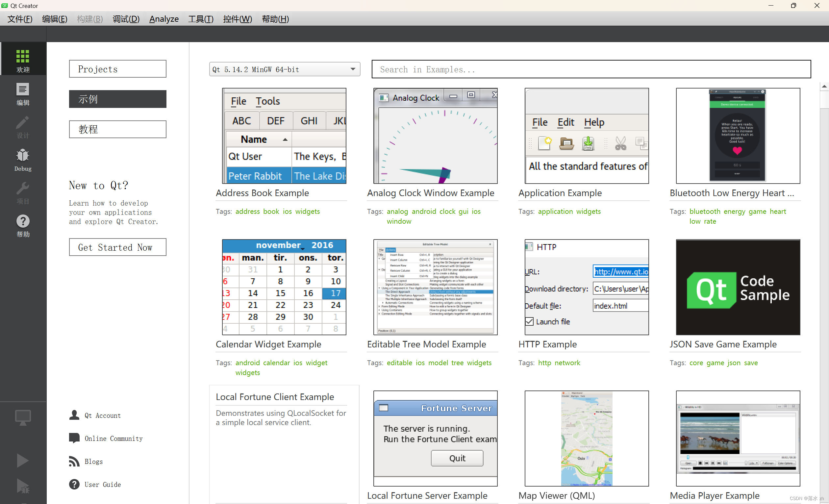
Task: Open Address Book Example thumbnail
Action: tap(284, 136)
